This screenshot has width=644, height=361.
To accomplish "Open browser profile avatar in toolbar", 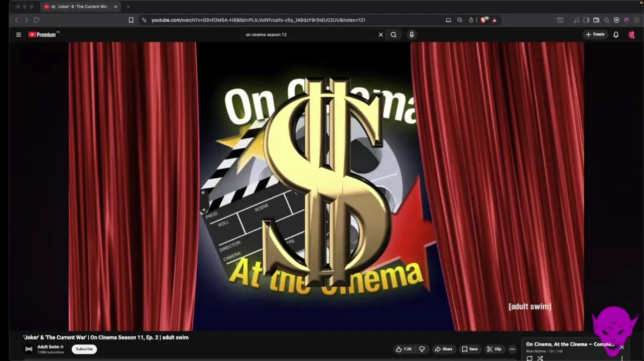I will pyautogui.click(x=626, y=20).
